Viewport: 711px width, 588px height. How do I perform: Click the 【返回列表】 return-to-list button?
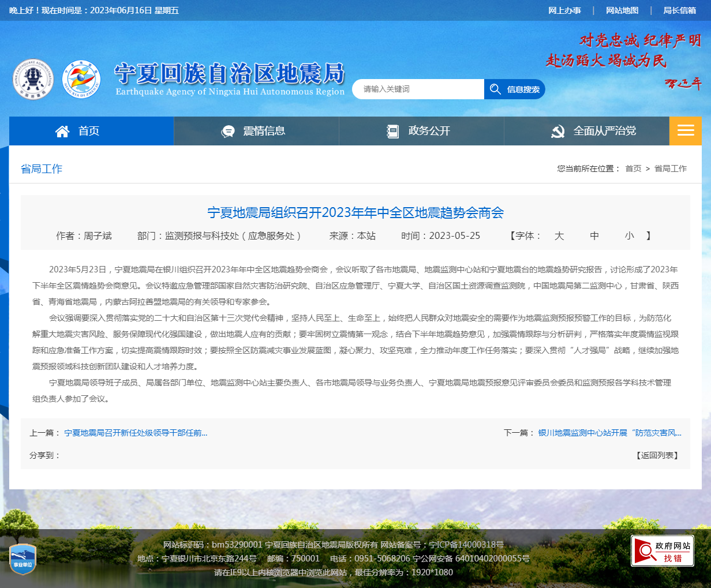click(x=658, y=455)
